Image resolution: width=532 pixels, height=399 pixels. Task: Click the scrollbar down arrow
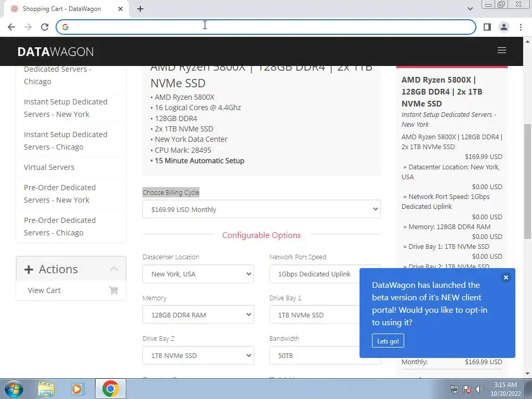[527, 374]
